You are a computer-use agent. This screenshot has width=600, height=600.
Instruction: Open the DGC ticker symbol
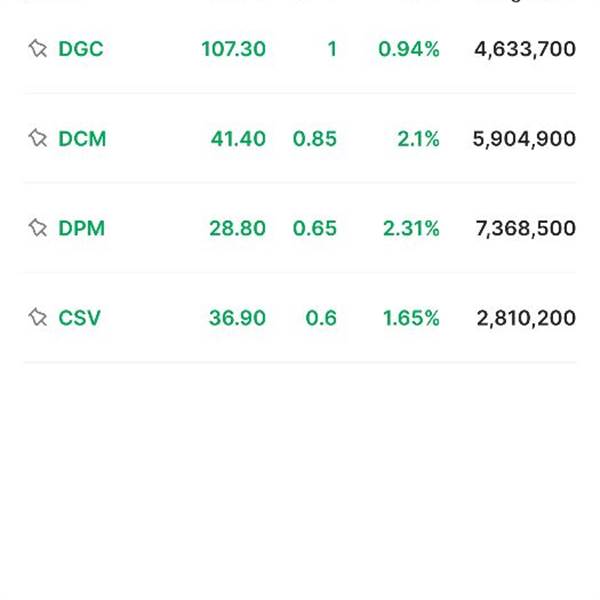81,49
